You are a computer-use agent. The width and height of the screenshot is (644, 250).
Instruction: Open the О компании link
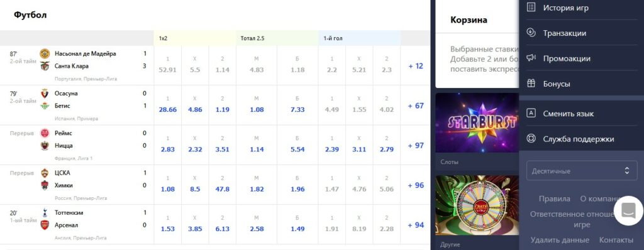[x=599, y=198]
